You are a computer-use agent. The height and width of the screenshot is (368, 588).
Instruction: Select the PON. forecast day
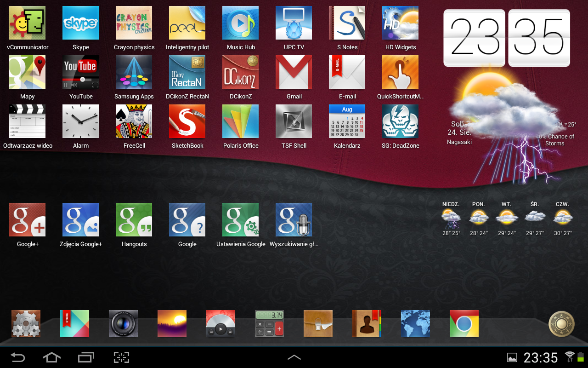tap(479, 219)
